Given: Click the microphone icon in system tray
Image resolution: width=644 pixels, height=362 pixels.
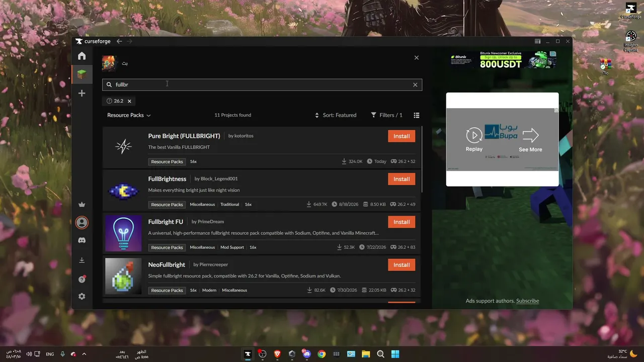Looking at the screenshot, I should click(63, 354).
